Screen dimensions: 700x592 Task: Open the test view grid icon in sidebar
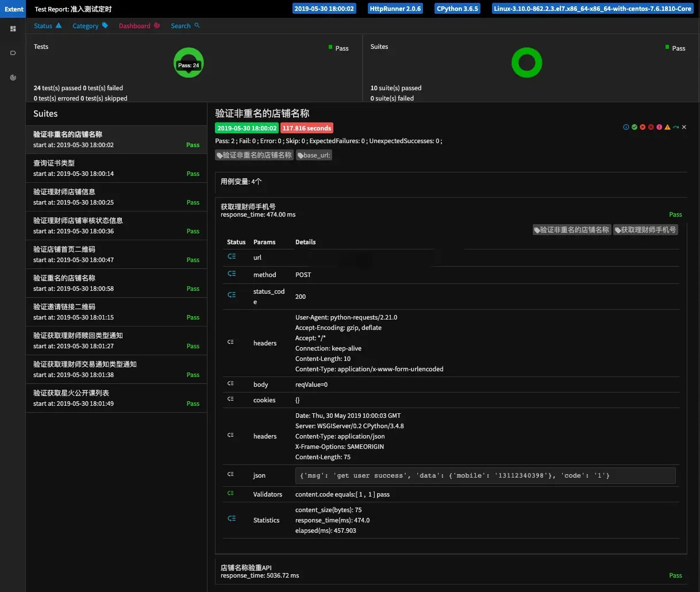click(13, 29)
